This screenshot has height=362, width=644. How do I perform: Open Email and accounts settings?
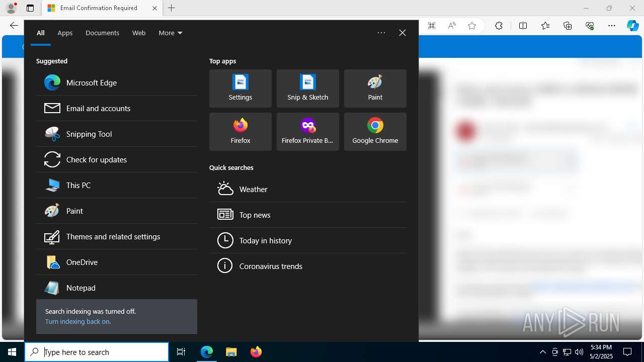coord(117,108)
